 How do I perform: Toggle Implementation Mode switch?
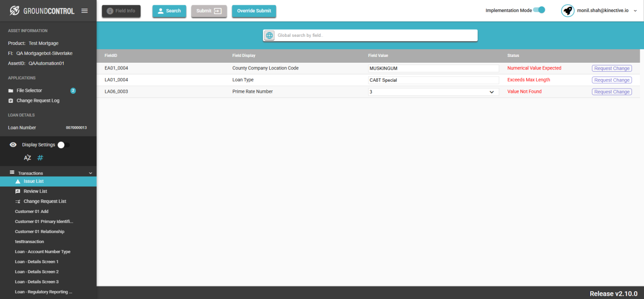[539, 10]
